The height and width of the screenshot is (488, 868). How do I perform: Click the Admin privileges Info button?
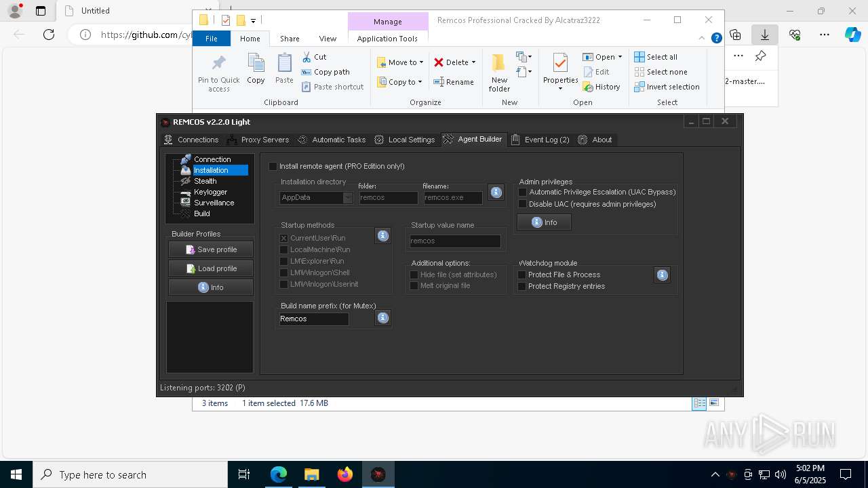click(544, 222)
